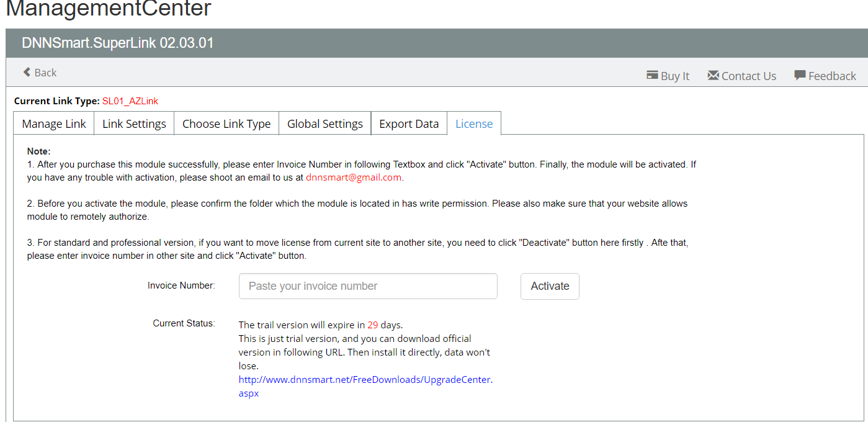This screenshot has height=422, width=868.
Task: Click the Current Link Type: label
Action: [56, 101]
